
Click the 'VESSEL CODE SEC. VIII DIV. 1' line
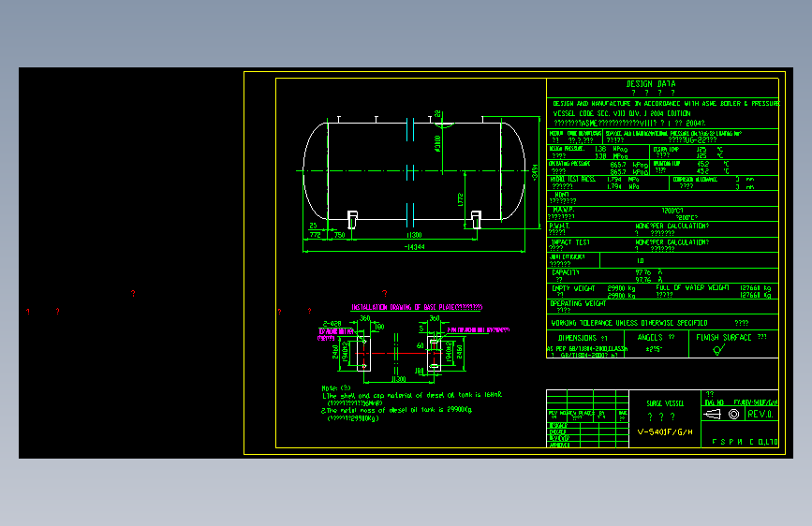pyautogui.click(x=622, y=113)
